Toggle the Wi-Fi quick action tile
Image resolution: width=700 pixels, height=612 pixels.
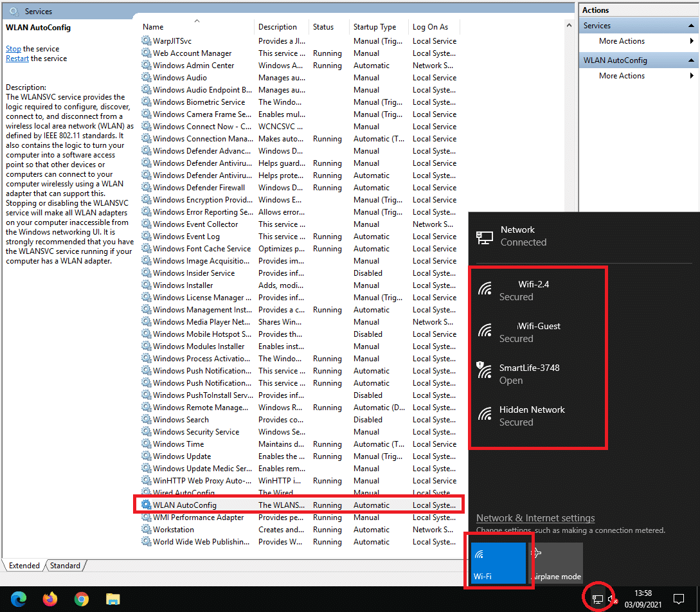point(499,563)
